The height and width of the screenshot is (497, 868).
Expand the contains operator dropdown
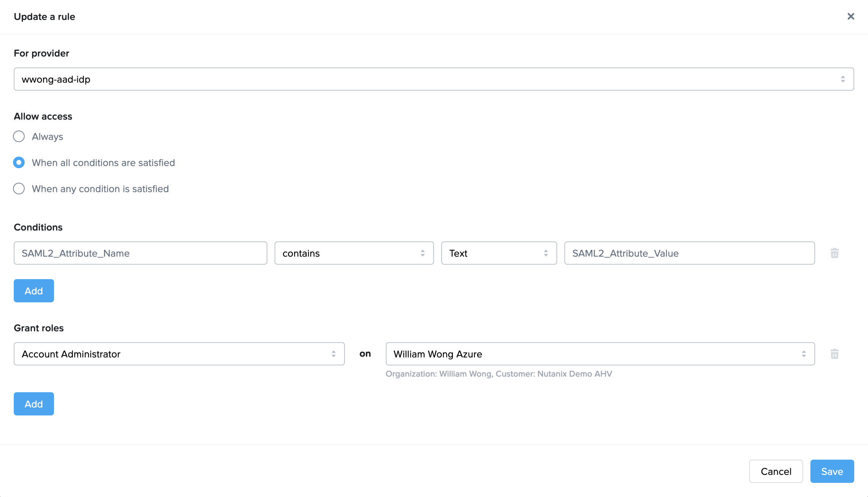click(x=354, y=253)
